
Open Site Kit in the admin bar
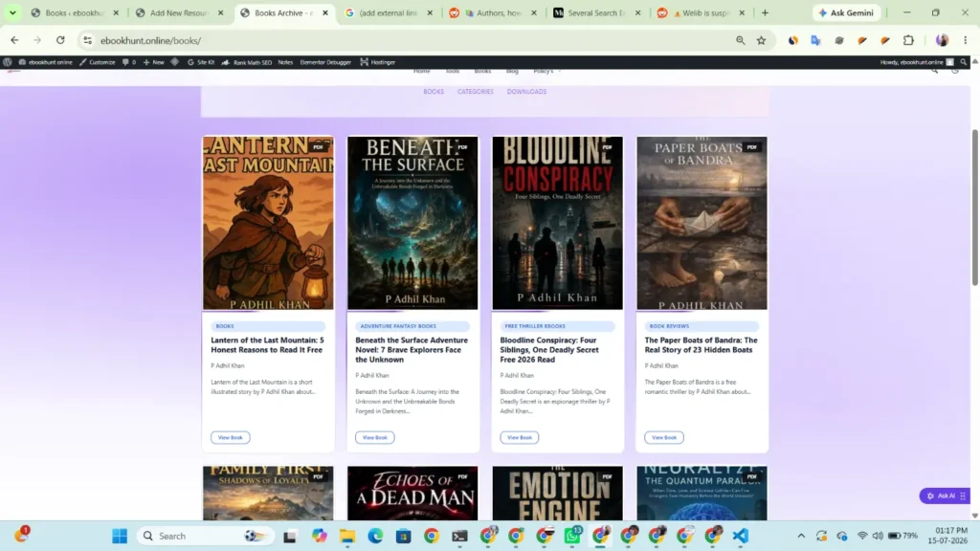click(x=201, y=62)
